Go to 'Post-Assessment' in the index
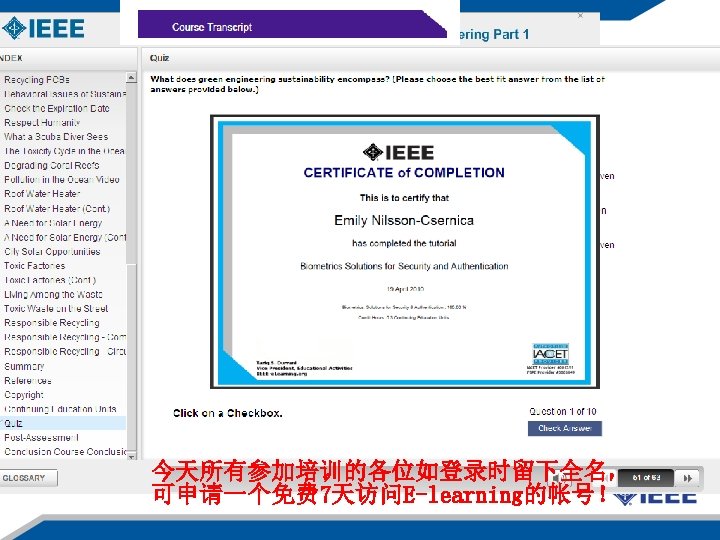The height and width of the screenshot is (540, 720). (x=41, y=438)
